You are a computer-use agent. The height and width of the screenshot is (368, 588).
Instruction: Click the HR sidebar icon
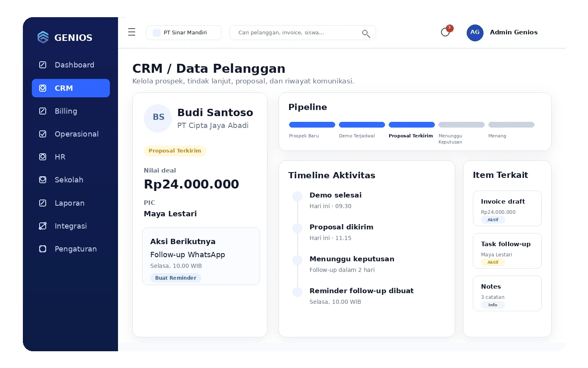click(x=42, y=157)
